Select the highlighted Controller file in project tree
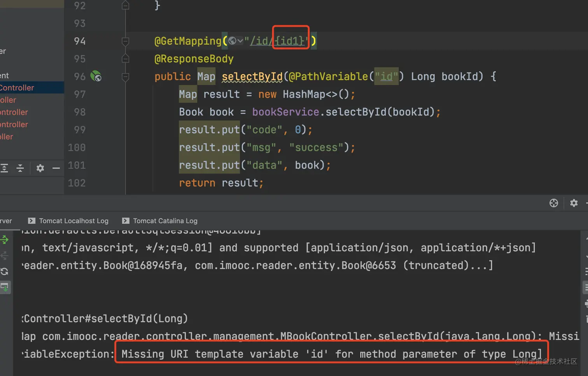 pyautogui.click(x=32, y=88)
